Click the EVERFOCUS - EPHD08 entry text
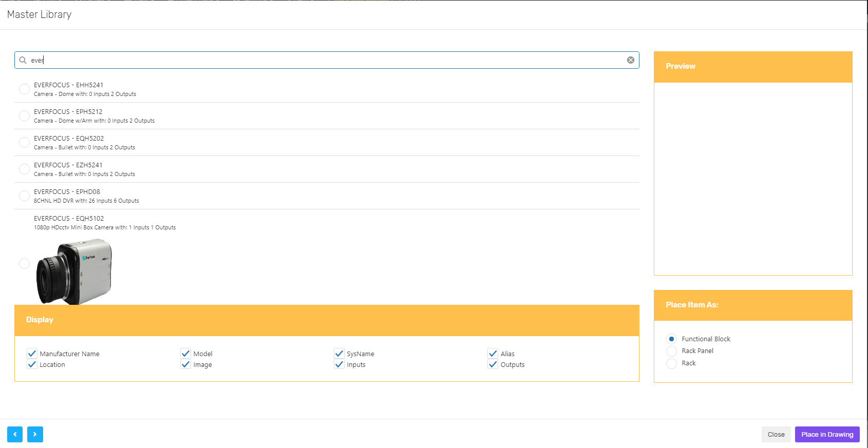Image resolution: width=868 pixels, height=448 pixels. [67, 191]
